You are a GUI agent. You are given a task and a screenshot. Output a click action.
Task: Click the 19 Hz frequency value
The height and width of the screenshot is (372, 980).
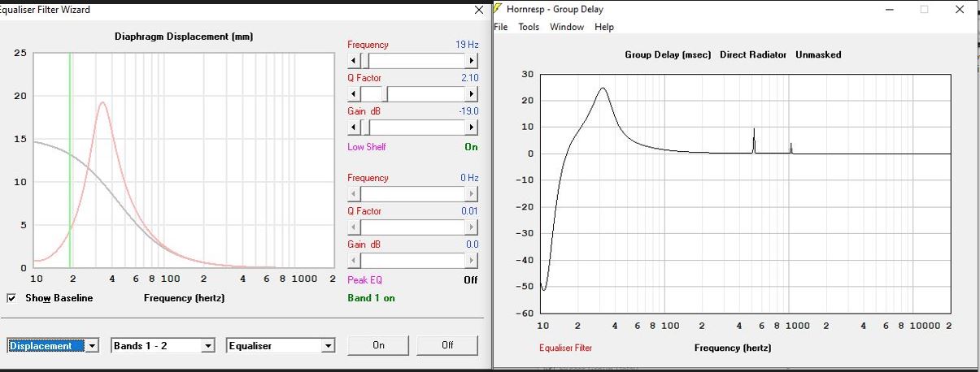point(468,45)
